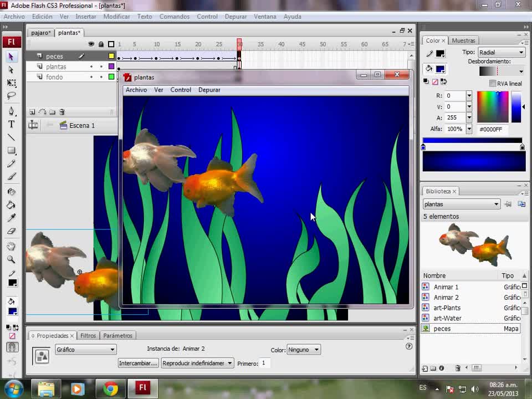Open the Color Ninguno dropdown

[304, 350]
